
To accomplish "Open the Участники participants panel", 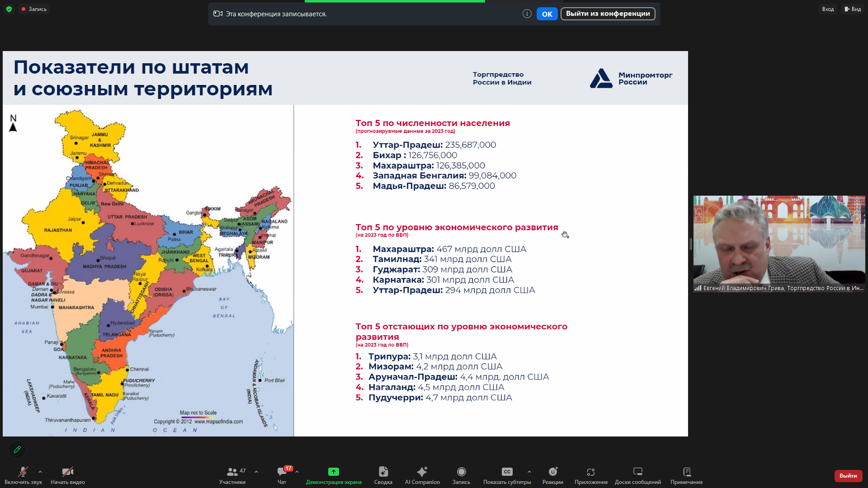I will [x=232, y=472].
